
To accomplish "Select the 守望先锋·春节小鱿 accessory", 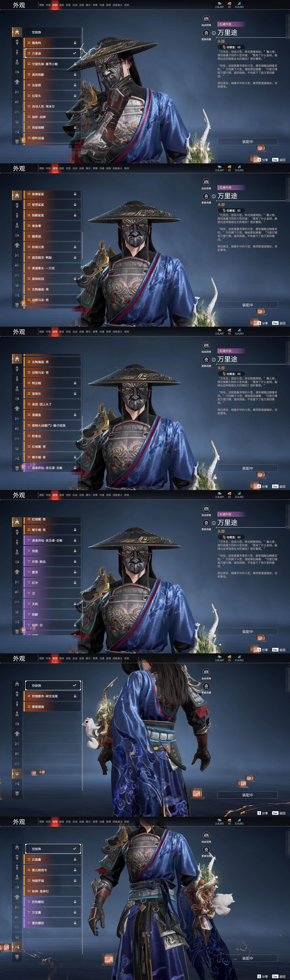I will click(52, 64).
